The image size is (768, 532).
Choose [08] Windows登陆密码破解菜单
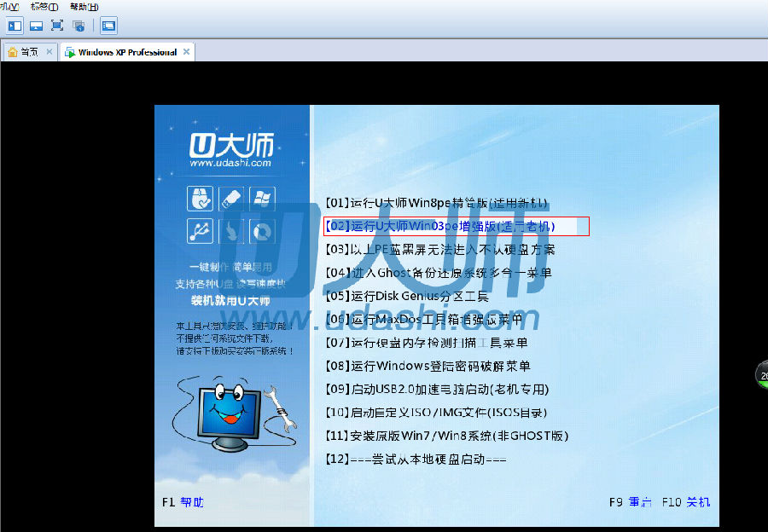[x=428, y=366]
